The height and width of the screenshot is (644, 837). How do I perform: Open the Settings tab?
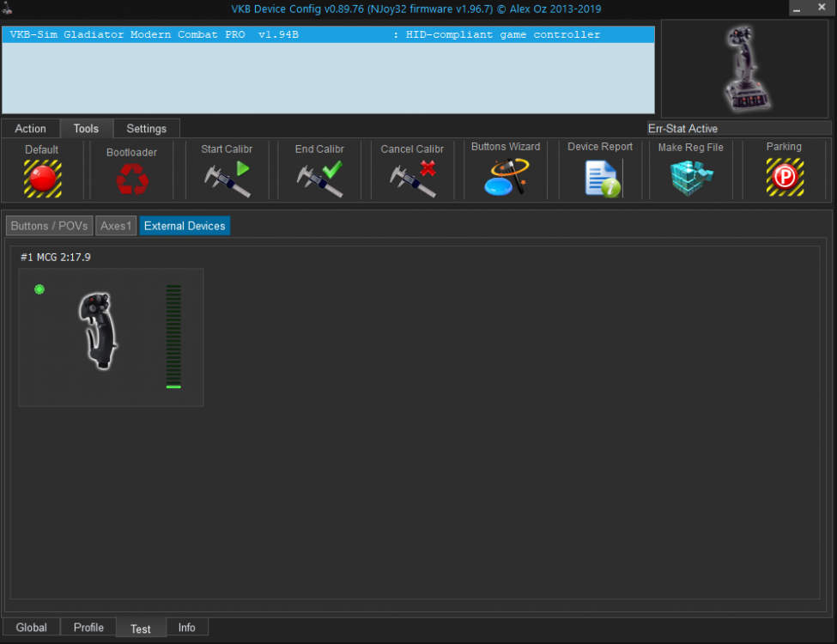[147, 129]
